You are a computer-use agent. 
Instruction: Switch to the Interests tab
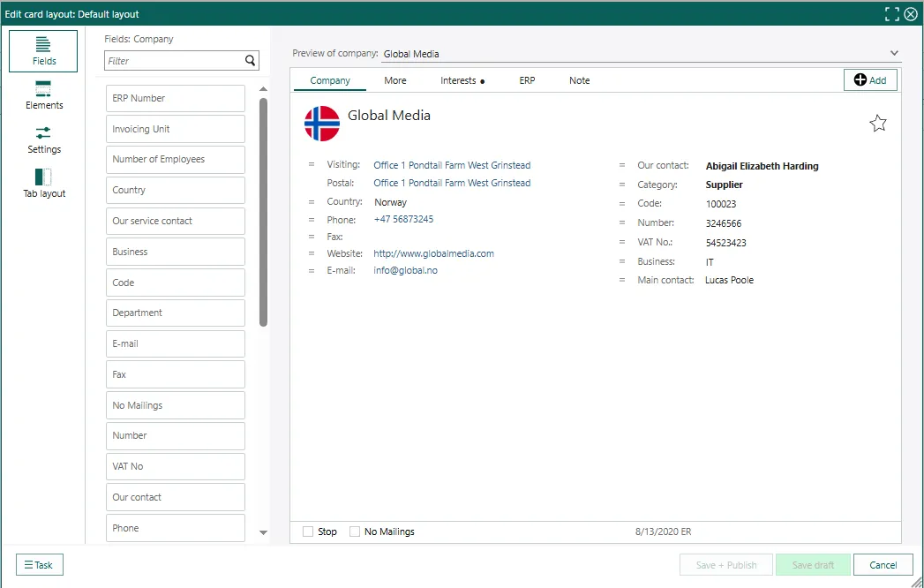[458, 80]
